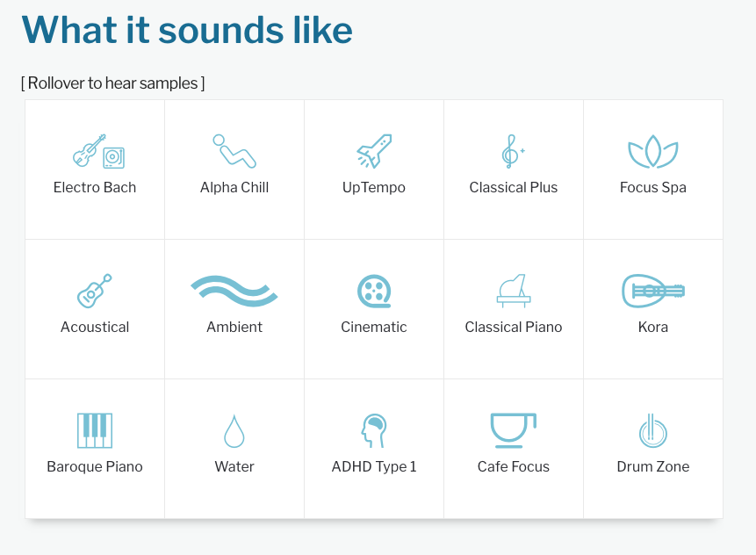The height and width of the screenshot is (555, 756).
Task: Click the Ambient wave icon
Action: pyautogui.click(x=234, y=291)
